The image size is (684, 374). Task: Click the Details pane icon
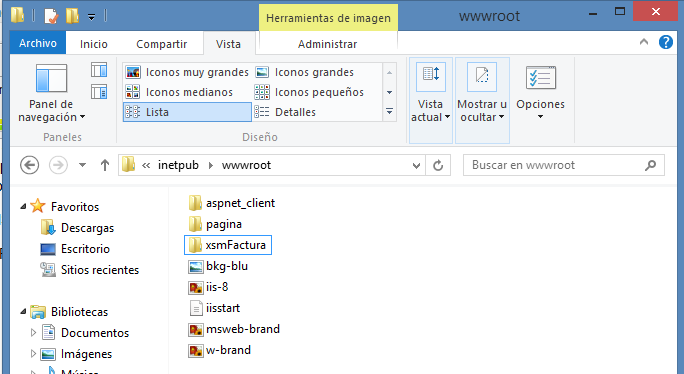coord(99,92)
